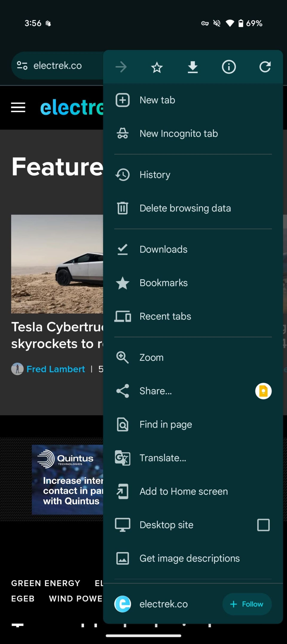The height and width of the screenshot is (644, 287).
Task: Tap the electrek.co site favicon
Action: [x=123, y=604]
